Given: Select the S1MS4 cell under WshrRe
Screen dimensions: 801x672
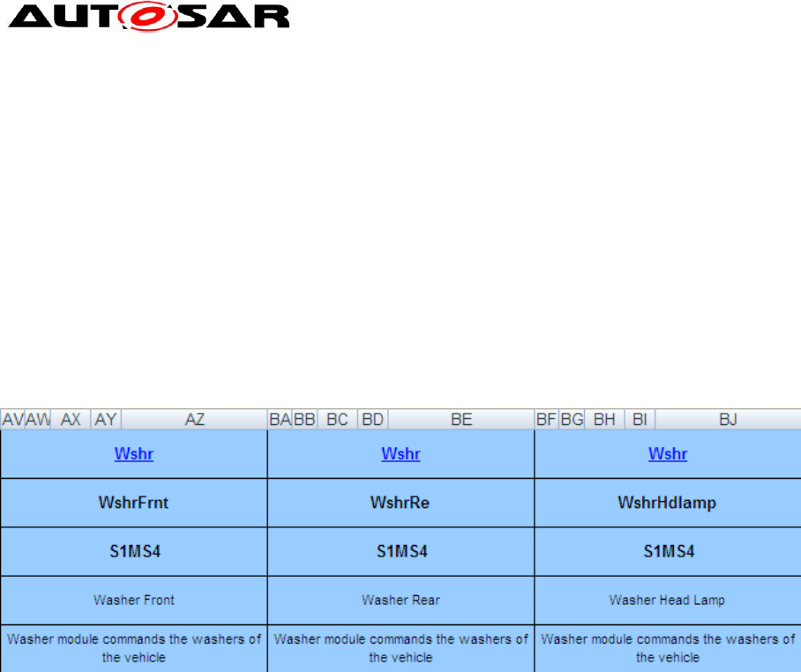Looking at the screenshot, I should click(x=401, y=551).
